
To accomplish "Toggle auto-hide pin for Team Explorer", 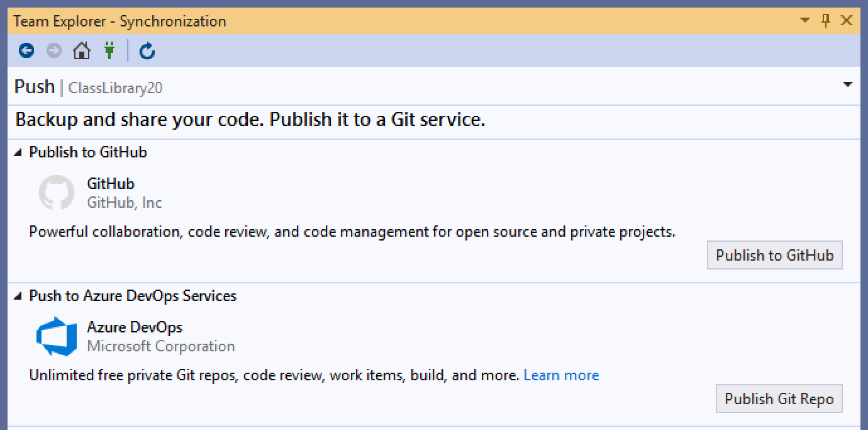I will [x=826, y=20].
